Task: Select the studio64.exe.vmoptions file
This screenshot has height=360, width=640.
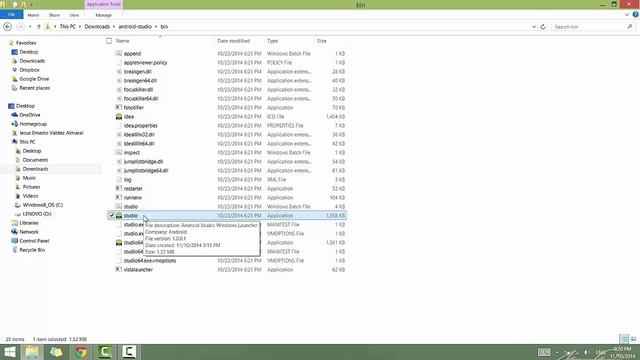Action: point(150,260)
